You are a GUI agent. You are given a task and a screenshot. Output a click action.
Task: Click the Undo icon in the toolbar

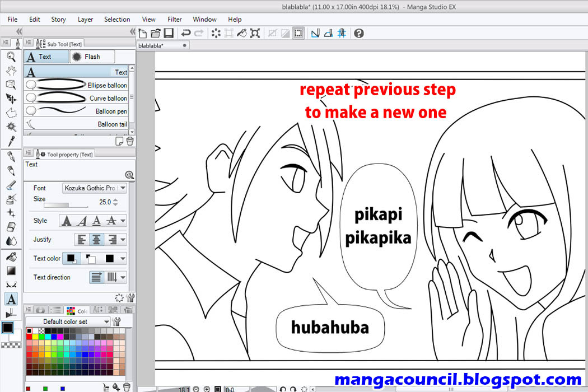(185, 32)
